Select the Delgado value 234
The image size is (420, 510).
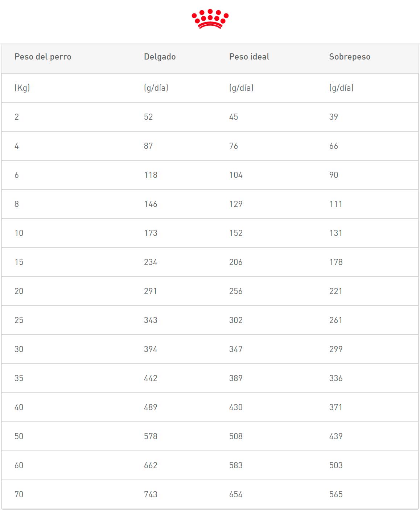pos(151,262)
